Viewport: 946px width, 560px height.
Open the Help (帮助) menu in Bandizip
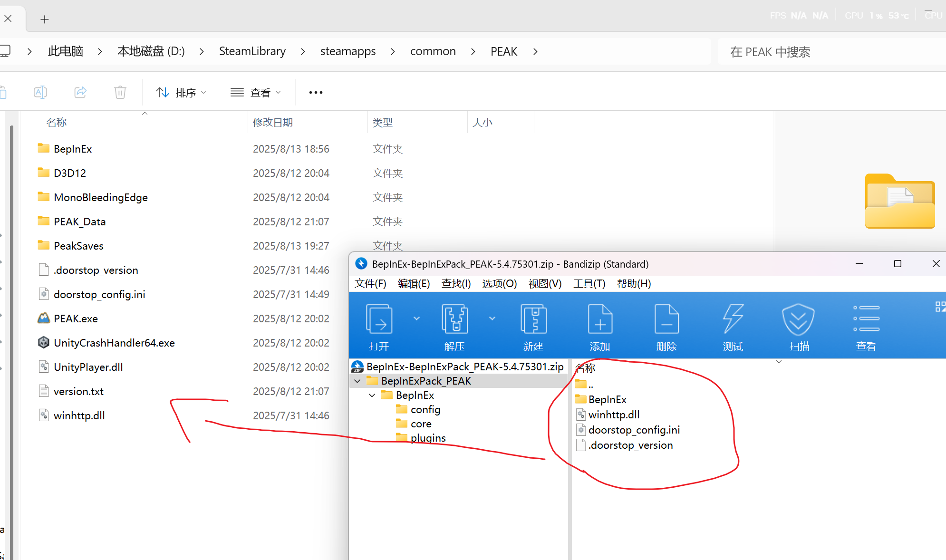(x=634, y=284)
